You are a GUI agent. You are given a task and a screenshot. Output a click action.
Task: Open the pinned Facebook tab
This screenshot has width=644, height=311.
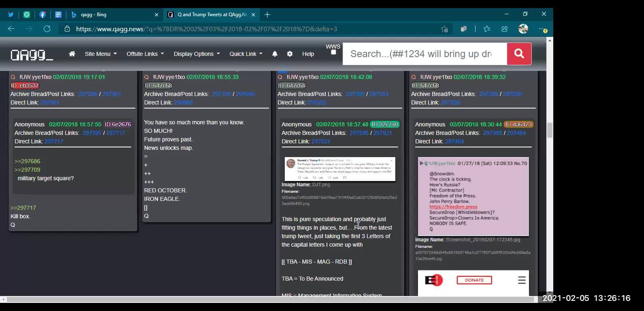[x=43, y=15]
